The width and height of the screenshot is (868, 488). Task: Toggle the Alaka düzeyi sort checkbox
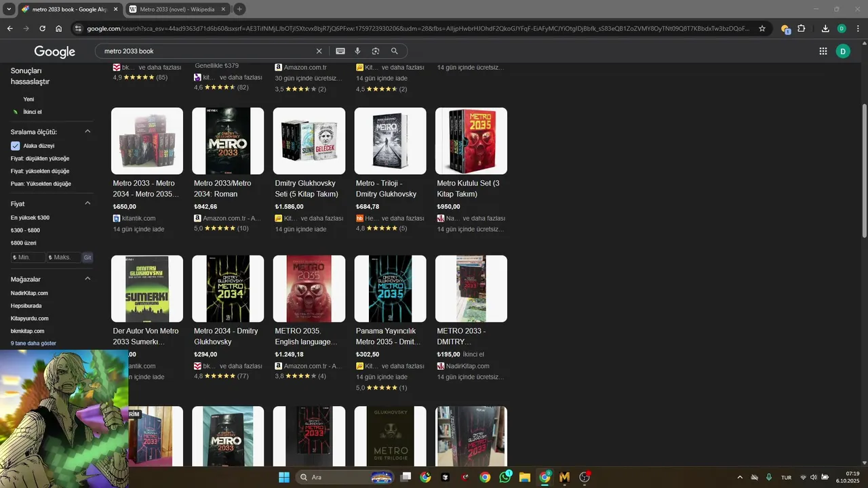click(x=15, y=146)
